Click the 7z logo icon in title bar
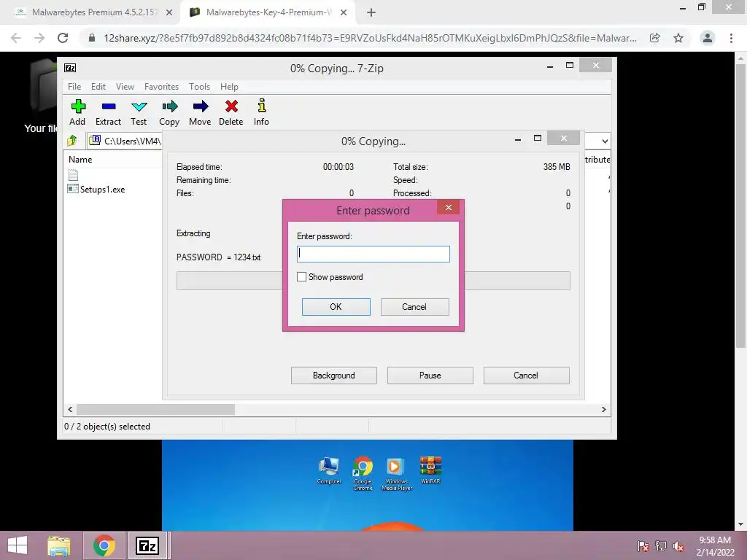Image resolution: width=747 pixels, height=560 pixels. pyautogui.click(x=70, y=68)
